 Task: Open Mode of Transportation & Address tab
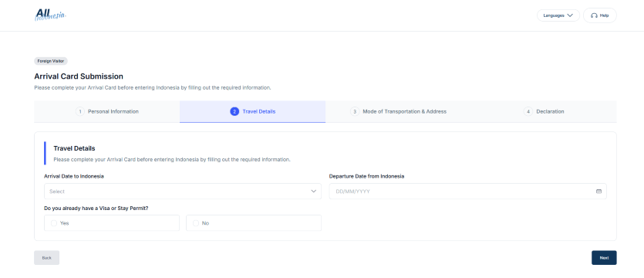click(398, 111)
